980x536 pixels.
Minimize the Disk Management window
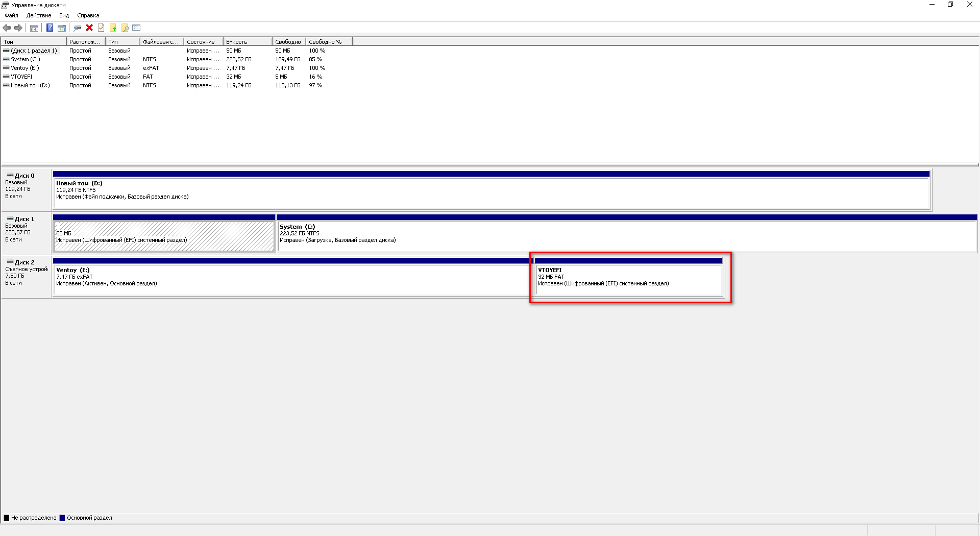coord(932,5)
